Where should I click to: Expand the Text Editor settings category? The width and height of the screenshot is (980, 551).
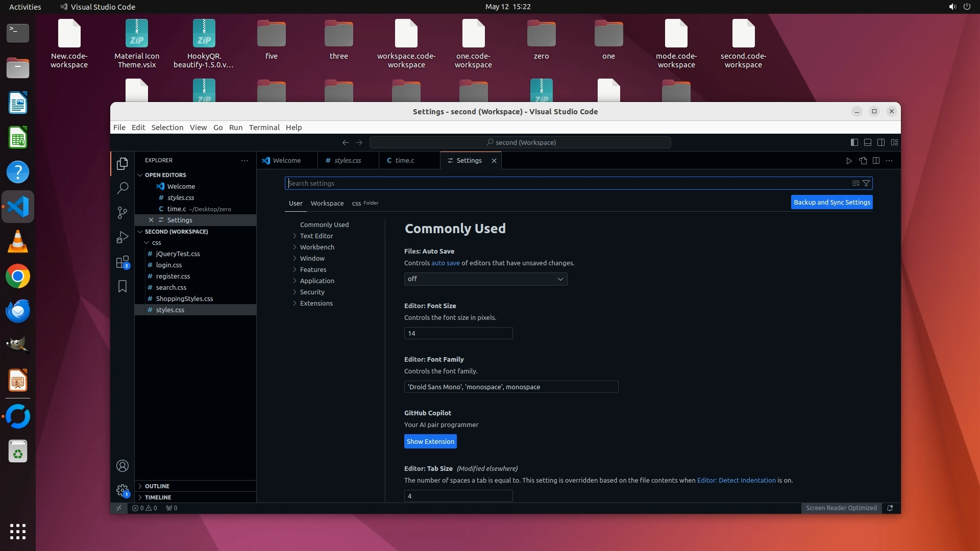tap(316, 236)
